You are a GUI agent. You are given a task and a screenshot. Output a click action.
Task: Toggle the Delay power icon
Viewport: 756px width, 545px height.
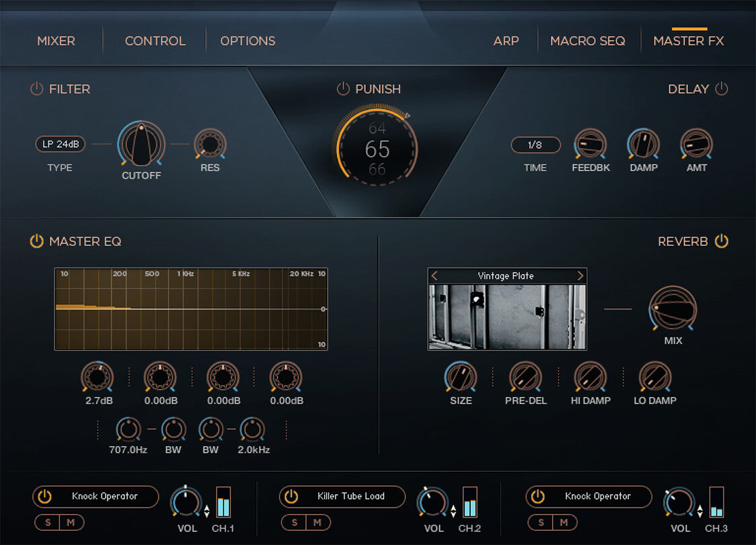click(722, 89)
